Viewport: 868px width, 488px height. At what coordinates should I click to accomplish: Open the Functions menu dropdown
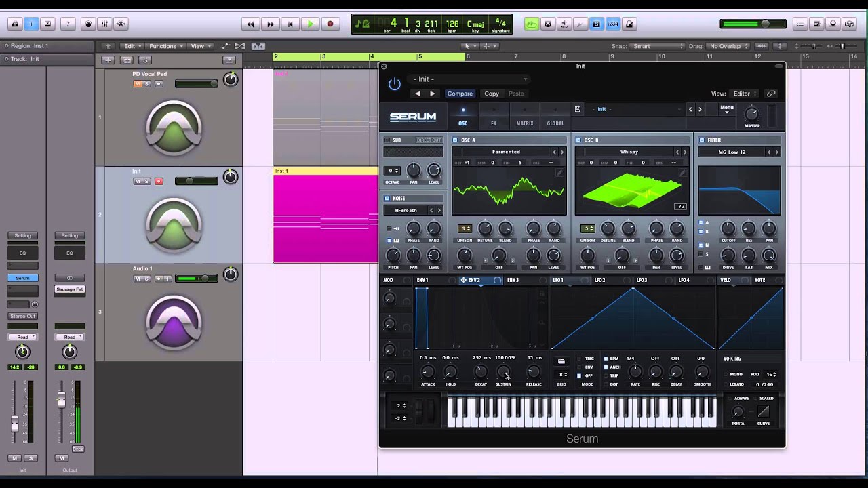[165, 46]
